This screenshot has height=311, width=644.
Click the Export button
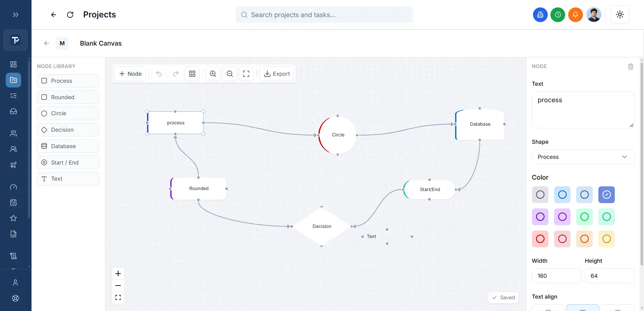pos(277,74)
